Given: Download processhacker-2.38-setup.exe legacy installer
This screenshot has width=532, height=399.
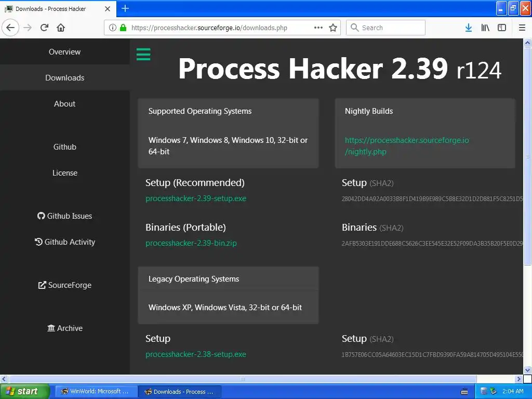Looking at the screenshot, I should (x=196, y=354).
